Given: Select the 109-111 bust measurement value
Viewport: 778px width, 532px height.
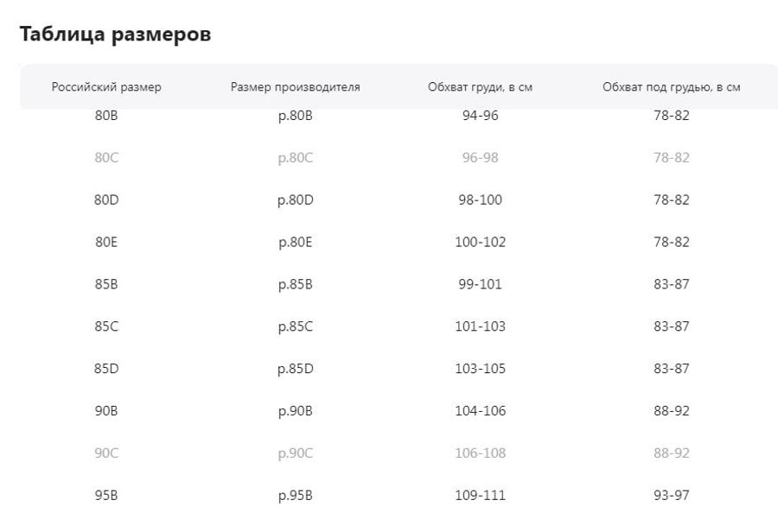Looking at the screenshot, I should pos(481,496).
